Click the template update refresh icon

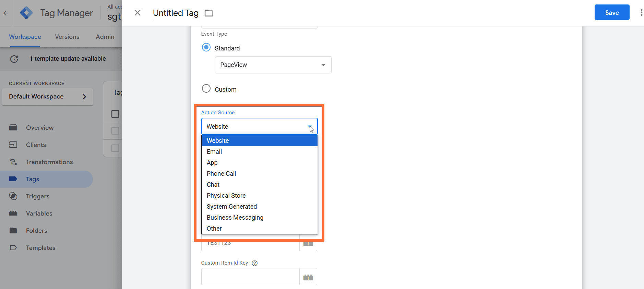(x=14, y=59)
